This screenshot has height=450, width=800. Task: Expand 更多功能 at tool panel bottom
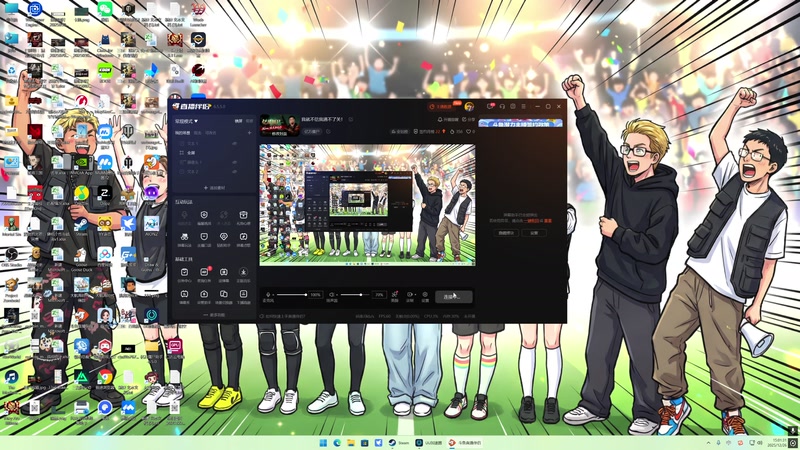[x=214, y=315]
